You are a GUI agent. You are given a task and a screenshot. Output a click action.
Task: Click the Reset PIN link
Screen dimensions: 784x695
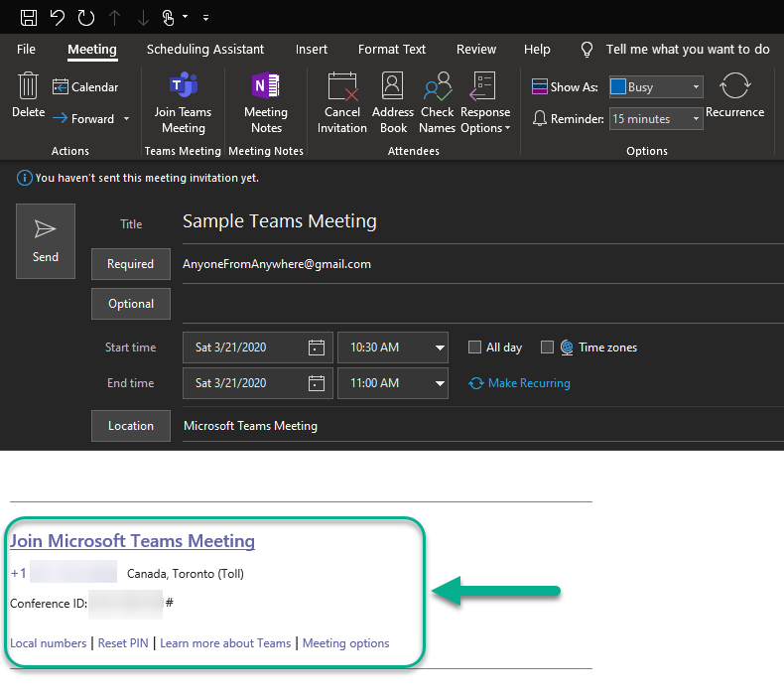pyautogui.click(x=123, y=643)
